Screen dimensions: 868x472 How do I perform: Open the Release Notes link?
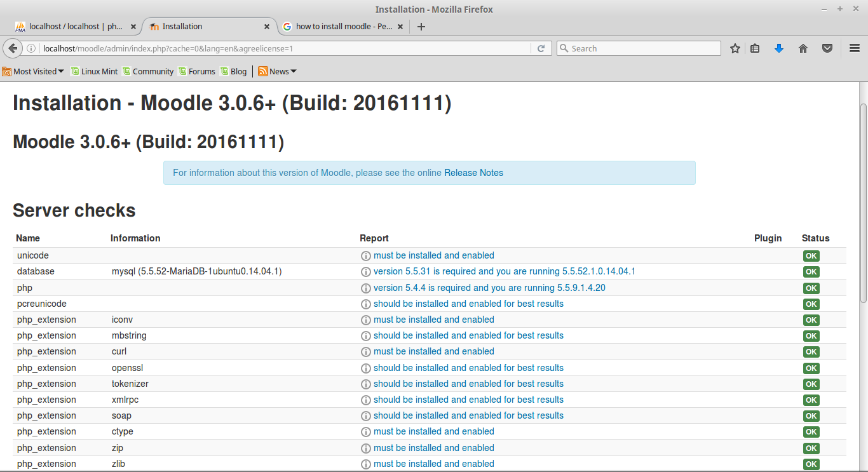click(x=473, y=173)
